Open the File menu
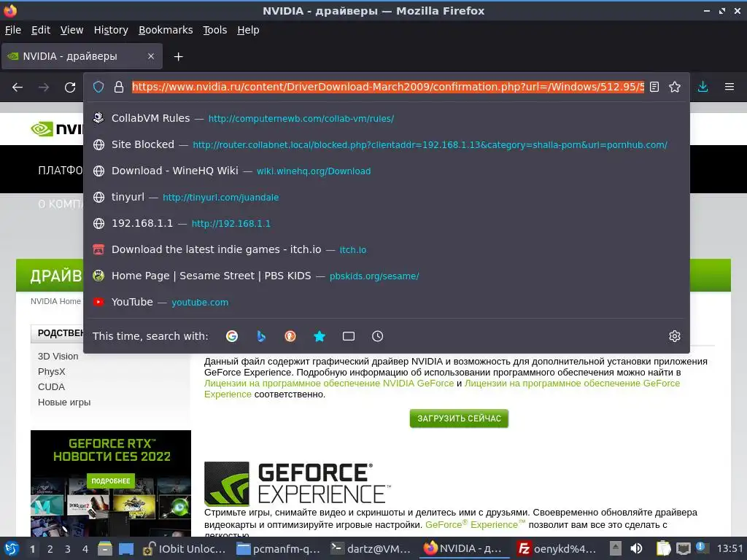Screen dimensions: 747x560 click(x=13, y=30)
